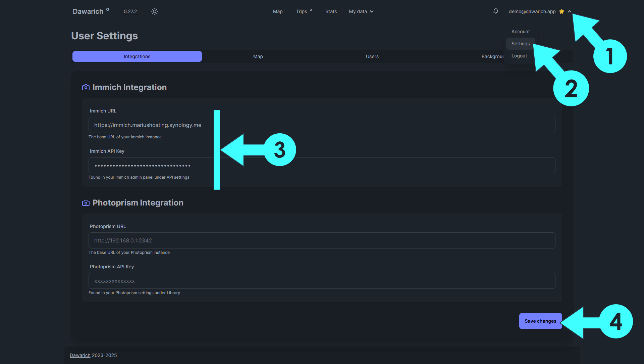Focus the Immich URL field
The image size is (644, 364).
322,125
